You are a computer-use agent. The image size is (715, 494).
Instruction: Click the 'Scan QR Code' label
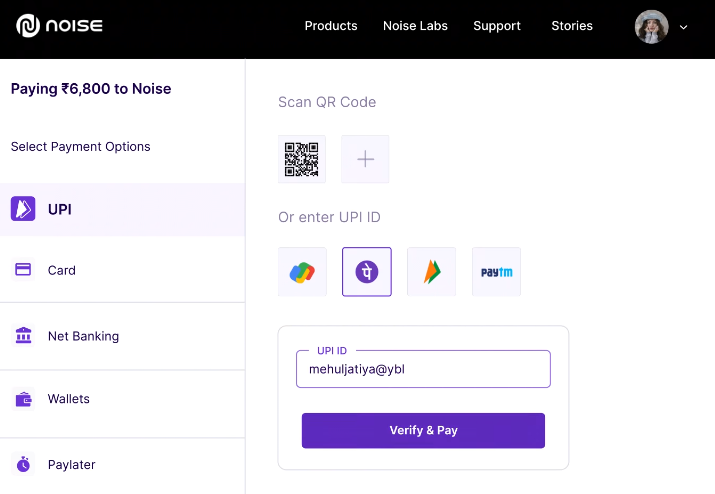coord(327,102)
